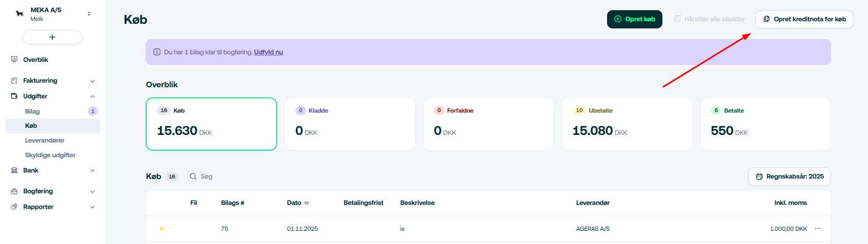Expand the Fakturering menu chevron
The image size is (868, 244).
92,81
